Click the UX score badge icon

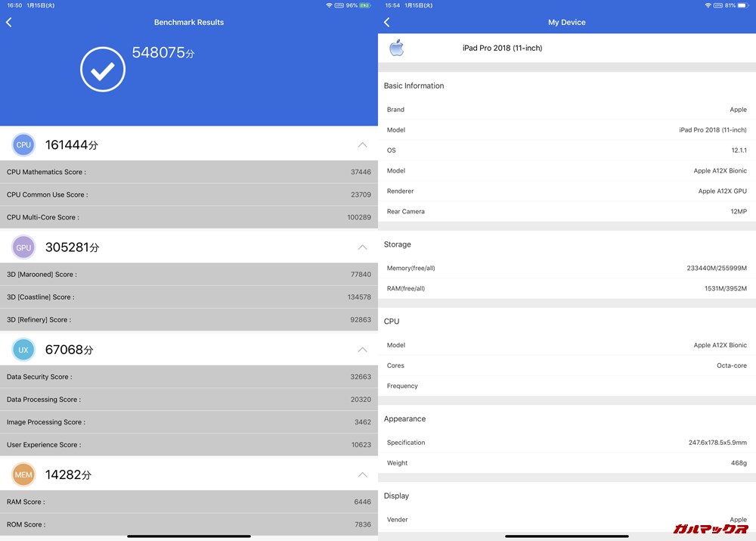23,349
